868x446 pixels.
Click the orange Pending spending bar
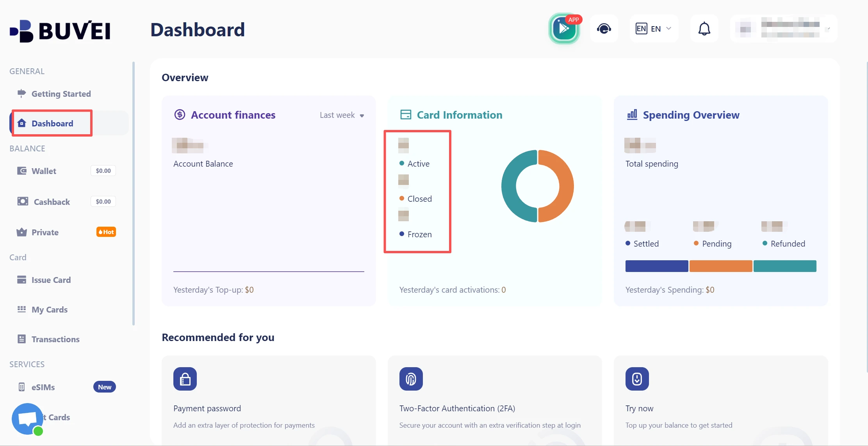point(721,266)
